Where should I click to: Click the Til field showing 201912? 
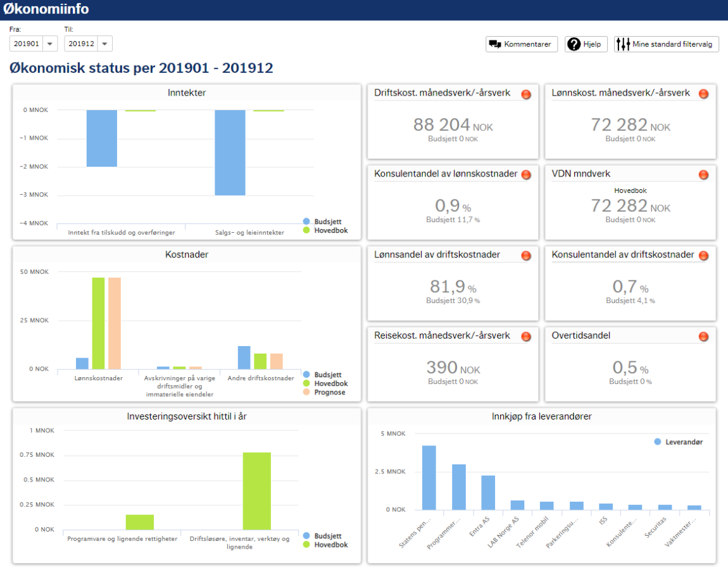[81, 44]
